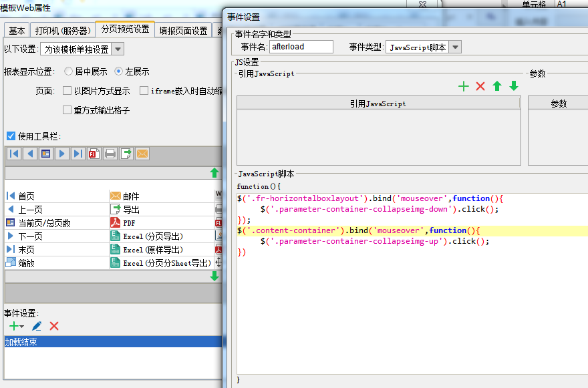Select PDF item in tool list
This screenshot has width=588, height=388.
161,223
